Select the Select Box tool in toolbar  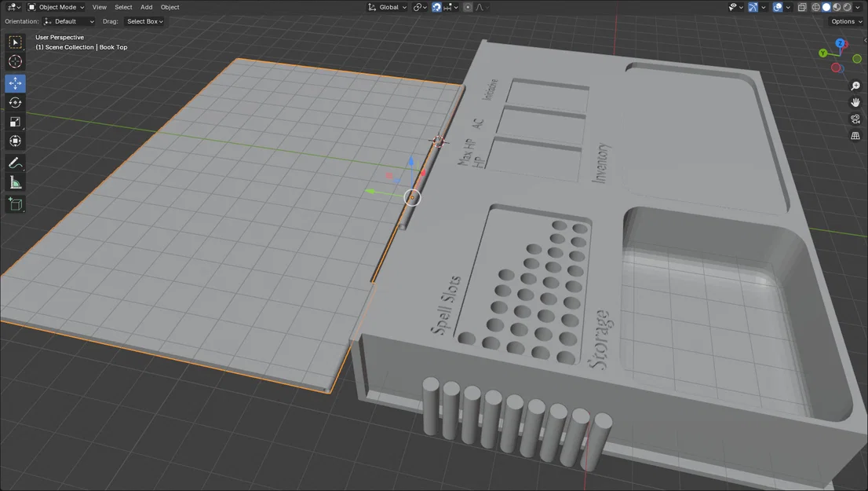[16, 42]
